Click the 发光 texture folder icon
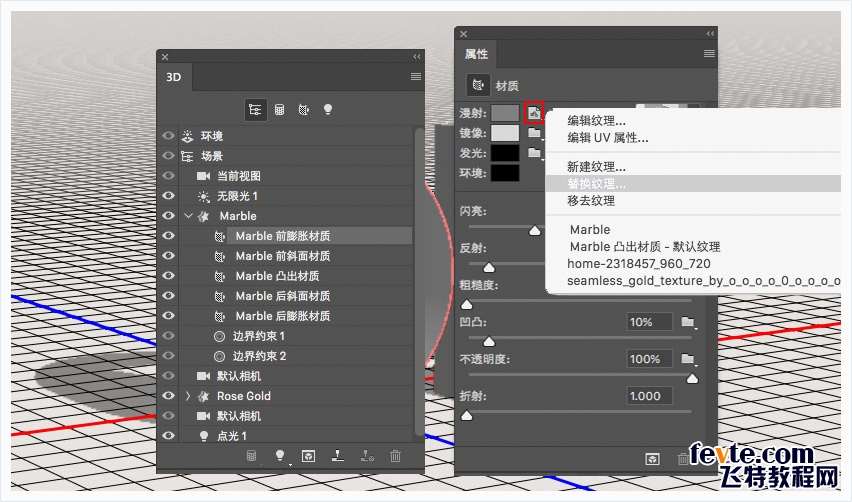Viewport: 852px width, 502px height. coord(535,153)
